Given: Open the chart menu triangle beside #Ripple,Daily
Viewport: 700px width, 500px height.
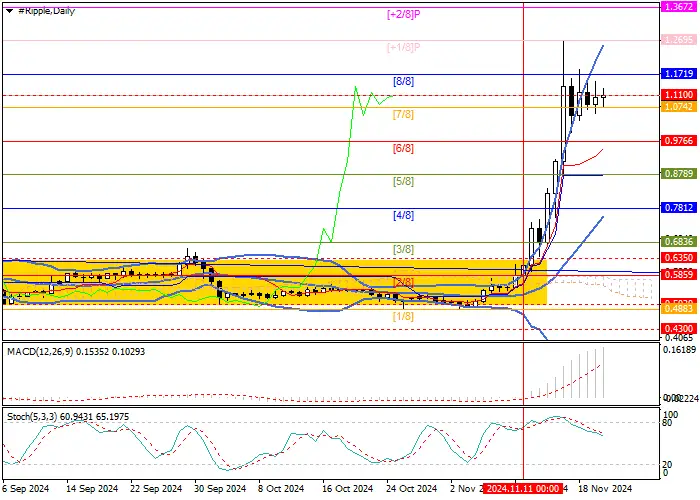Looking at the screenshot, I should pos(9,11).
